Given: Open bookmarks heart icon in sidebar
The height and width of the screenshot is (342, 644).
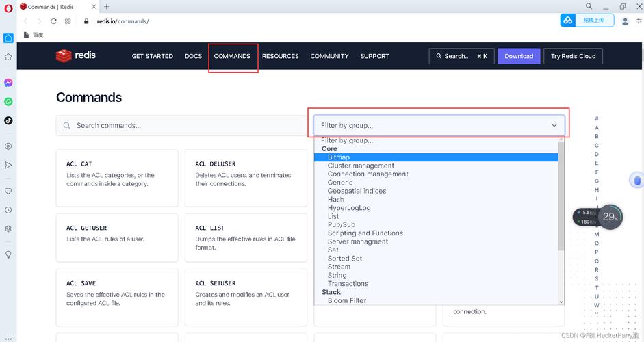Looking at the screenshot, I should pos(8,191).
